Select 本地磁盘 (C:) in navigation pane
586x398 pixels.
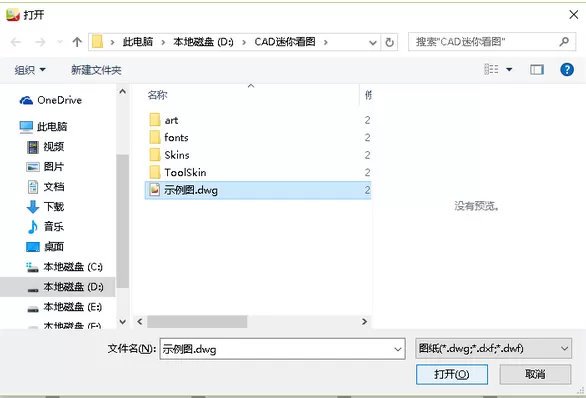(64, 267)
